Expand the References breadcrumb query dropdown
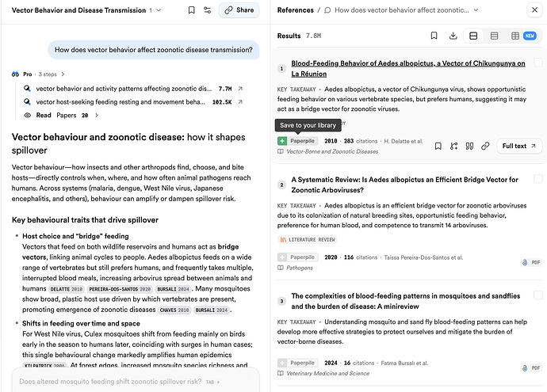547x392 pixels. tap(476, 10)
